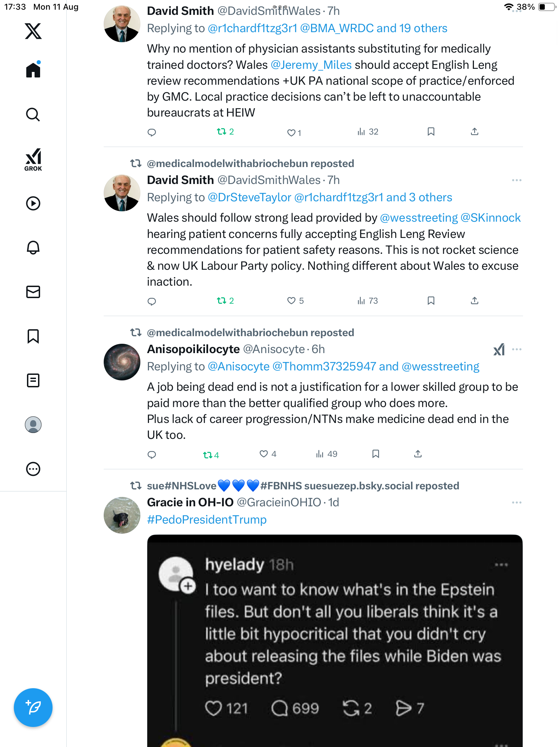Go to Home feed icon
This screenshot has height=747, width=560.
[33, 70]
